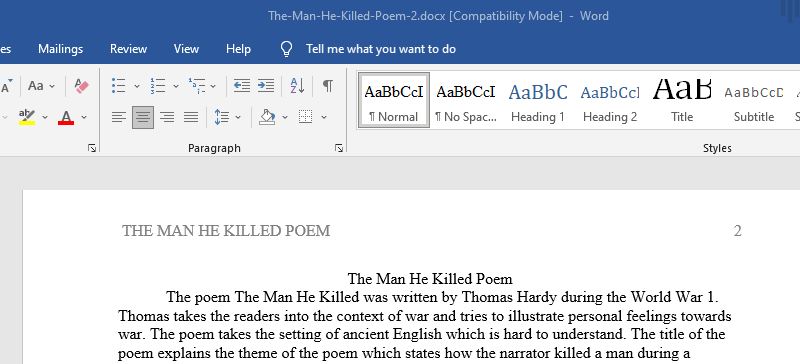Open Line Spacing dropdown arrow
The image size is (800, 364).
(x=238, y=118)
